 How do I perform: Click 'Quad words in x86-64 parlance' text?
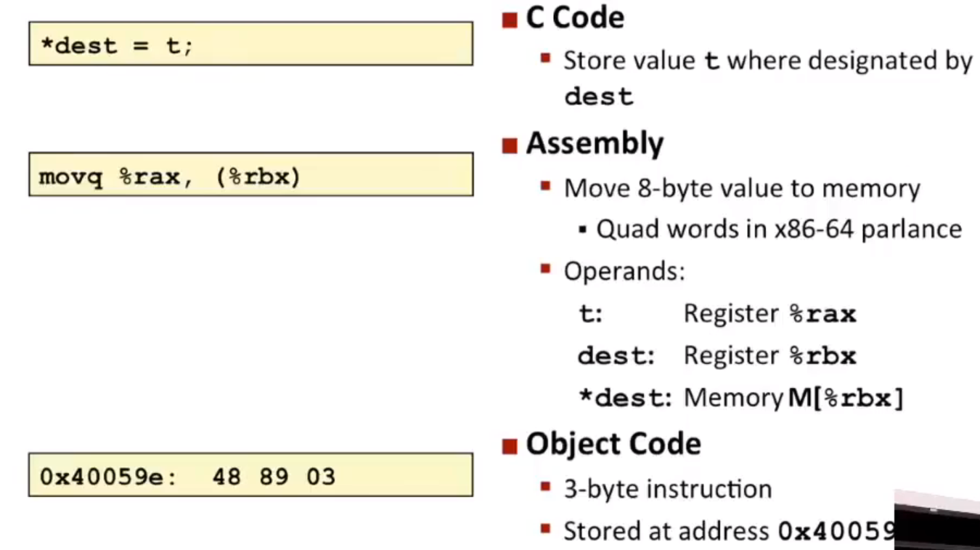[x=779, y=230]
